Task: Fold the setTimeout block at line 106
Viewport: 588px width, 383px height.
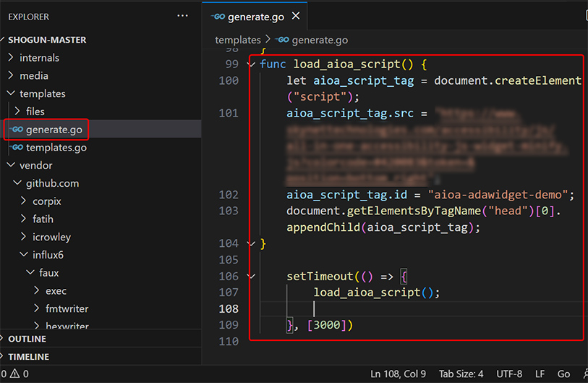Action: point(251,277)
